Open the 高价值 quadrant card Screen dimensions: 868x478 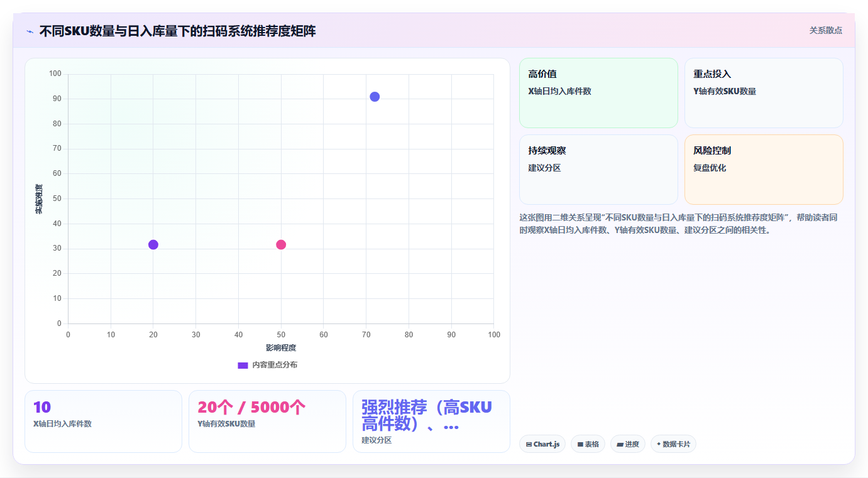(598, 93)
